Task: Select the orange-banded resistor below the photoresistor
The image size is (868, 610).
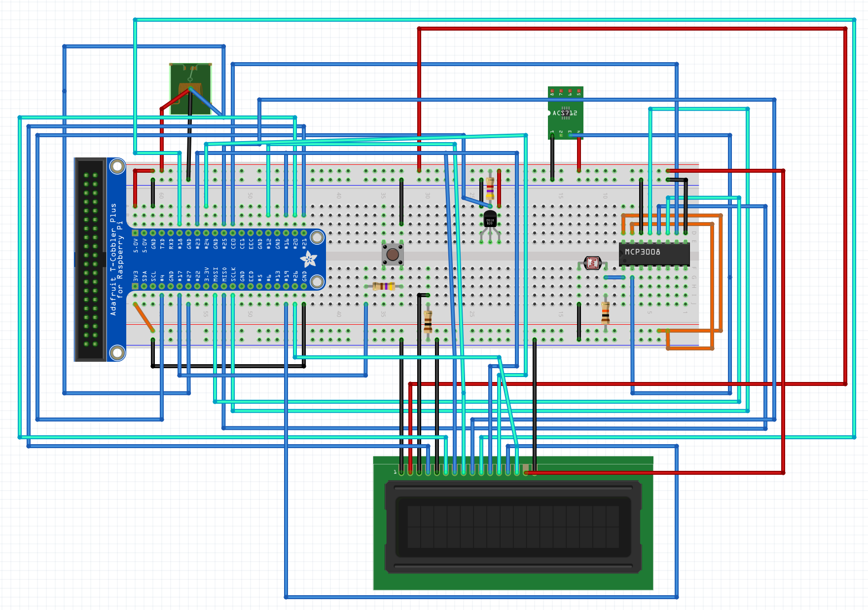Action: coord(606,313)
